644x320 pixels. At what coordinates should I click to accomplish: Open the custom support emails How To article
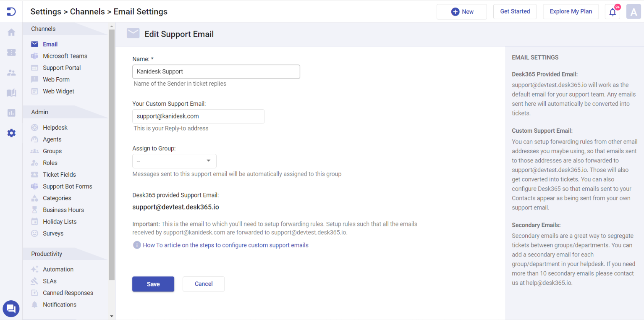tap(226, 245)
